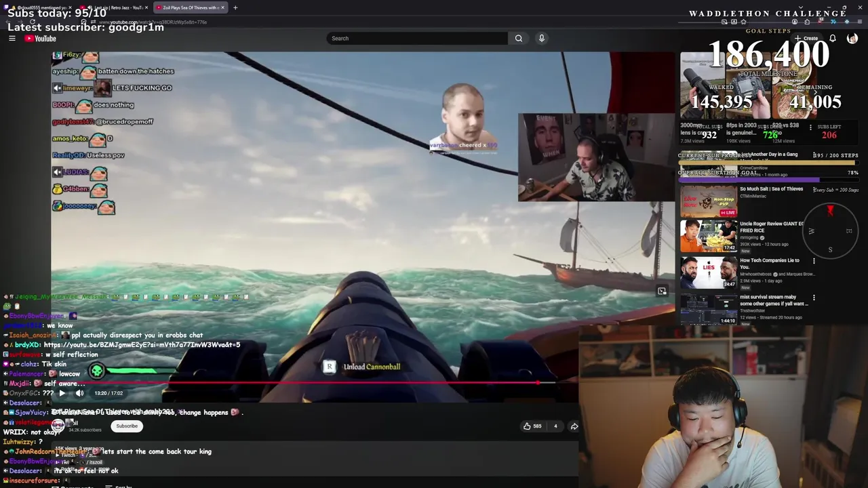Click the video timestamp 13:20 / 17:02
The width and height of the screenshot is (868, 488).
108,393
